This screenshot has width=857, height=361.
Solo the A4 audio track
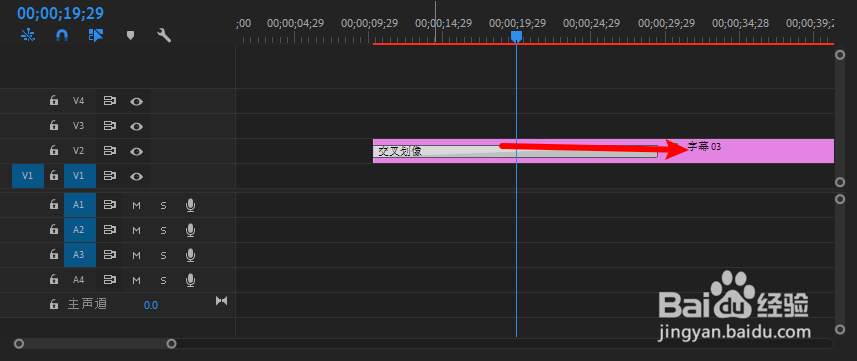tap(163, 280)
